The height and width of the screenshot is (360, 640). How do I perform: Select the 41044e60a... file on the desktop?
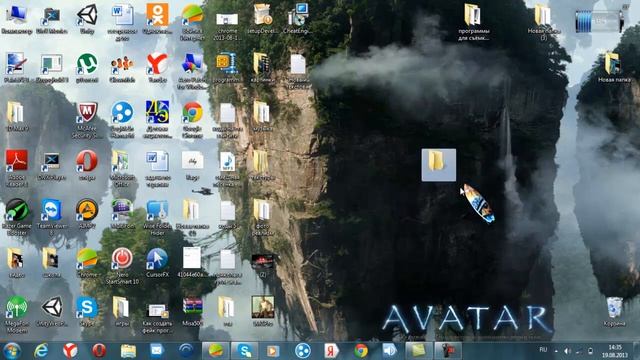coord(192,263)
